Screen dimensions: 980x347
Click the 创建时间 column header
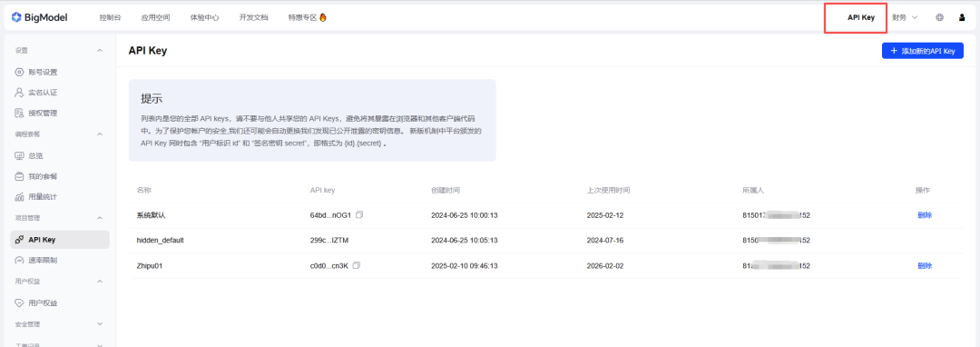click(x=445, y=190)
